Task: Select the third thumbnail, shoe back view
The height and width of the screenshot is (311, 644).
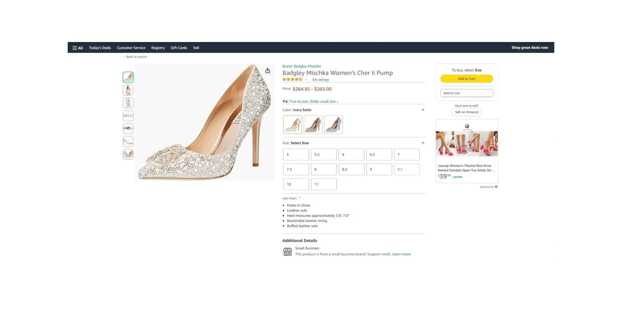Action: point(128,103)
